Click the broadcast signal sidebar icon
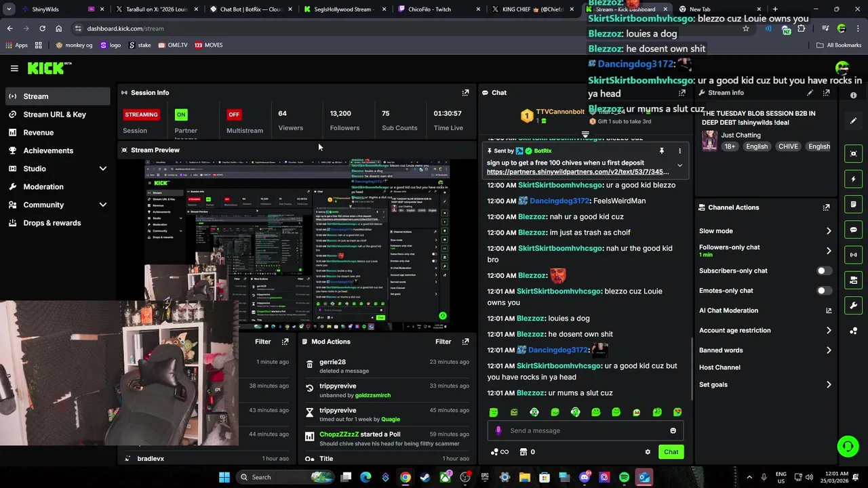Screen dimensions: 868x488 pyautogui.click(x=854, y=255)
